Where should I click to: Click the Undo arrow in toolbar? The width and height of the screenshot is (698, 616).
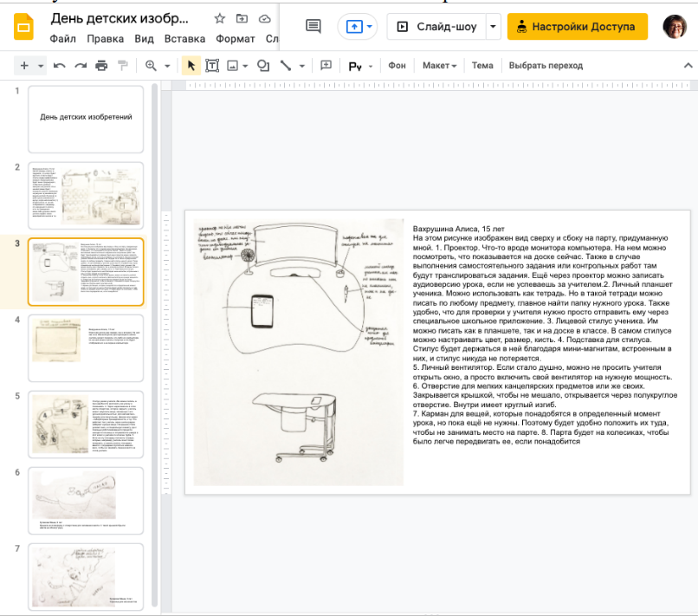click(x=60, y=66)
